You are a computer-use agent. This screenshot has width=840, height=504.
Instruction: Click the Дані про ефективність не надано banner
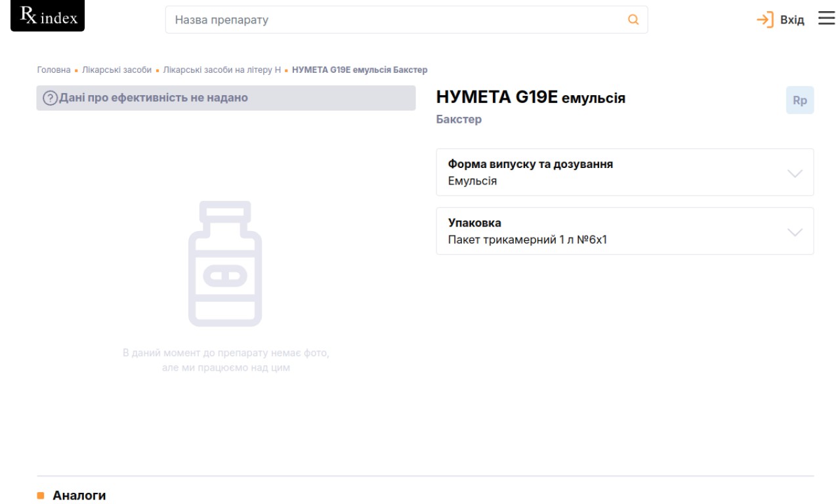click(x=226, y=98)
